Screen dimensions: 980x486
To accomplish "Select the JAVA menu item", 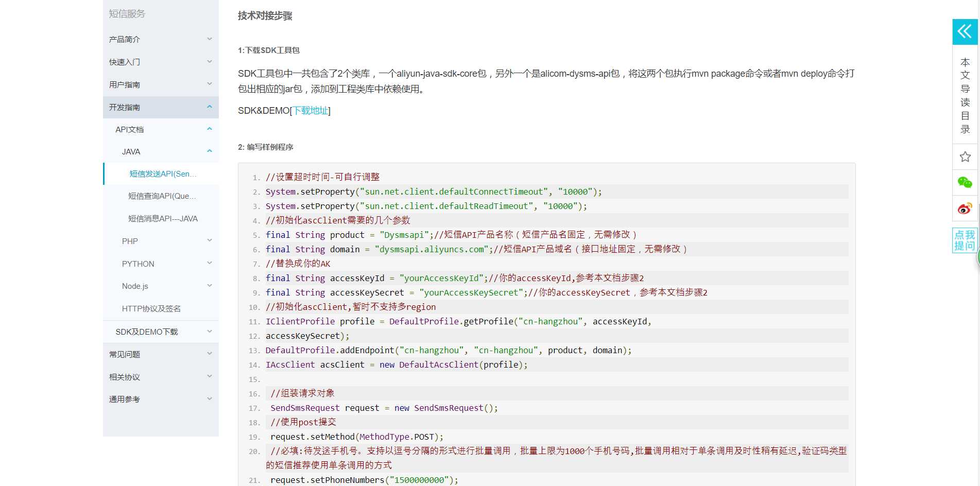I will point(131,151).
